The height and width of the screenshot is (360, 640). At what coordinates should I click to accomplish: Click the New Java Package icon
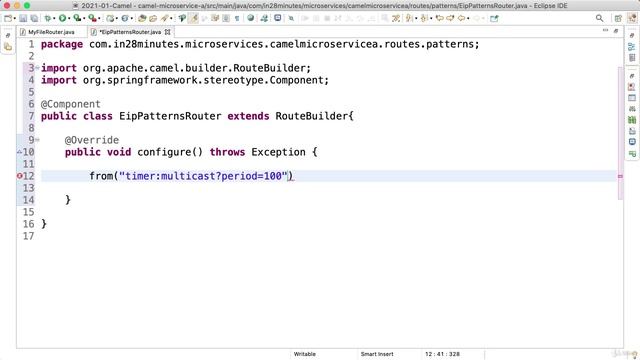coord(111,18)
